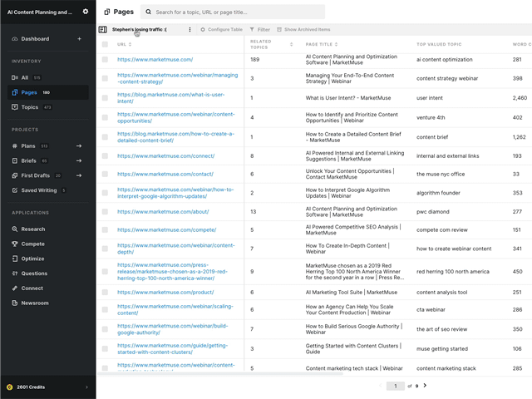Open the Dashboard section
This screenshot has width=532, height=399.
point(35,39)
